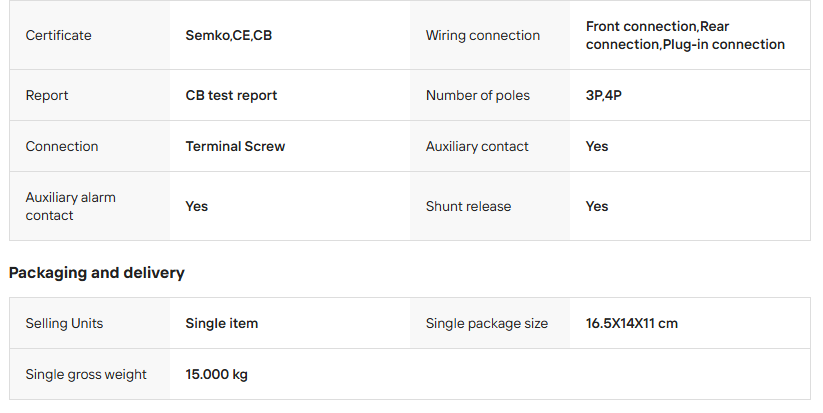
Task: Click the Auxiliary contact label
Action: [x=477, y=146]
